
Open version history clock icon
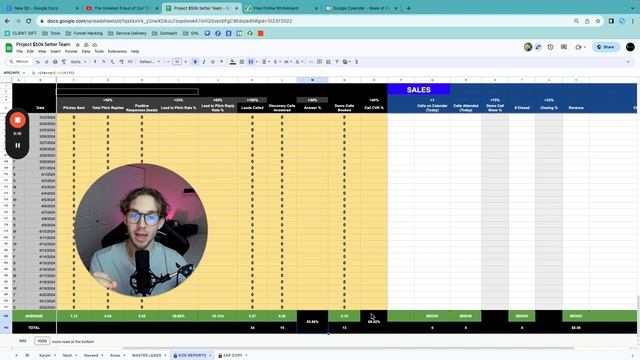pyautogui.click(x=551, y=47)
